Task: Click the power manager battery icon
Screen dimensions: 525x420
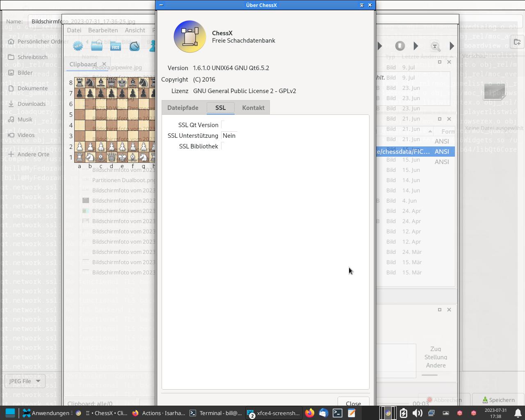Action: 403,413
